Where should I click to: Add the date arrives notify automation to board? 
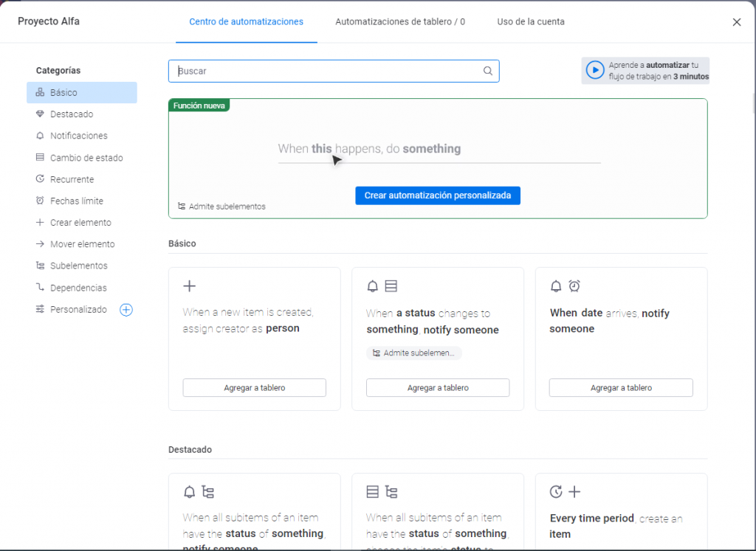620,388
